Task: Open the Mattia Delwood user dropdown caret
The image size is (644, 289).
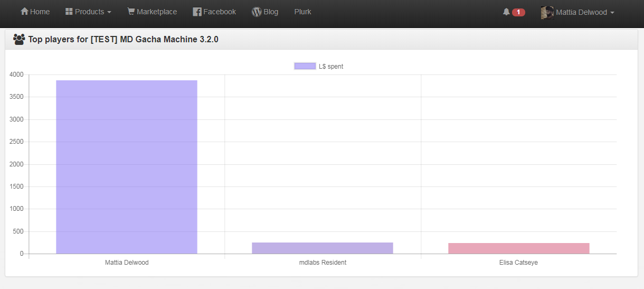Action: click(x=612, y=13)
